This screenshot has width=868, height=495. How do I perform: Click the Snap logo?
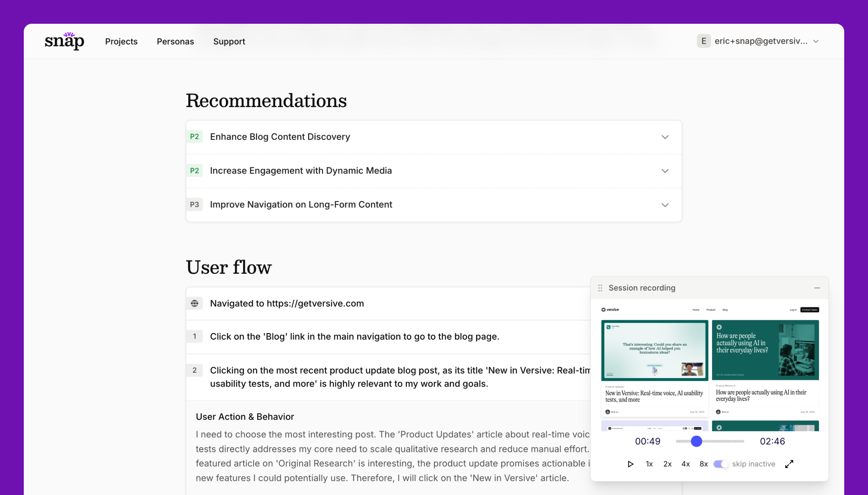pyautogui.click(x=64, y=41)
